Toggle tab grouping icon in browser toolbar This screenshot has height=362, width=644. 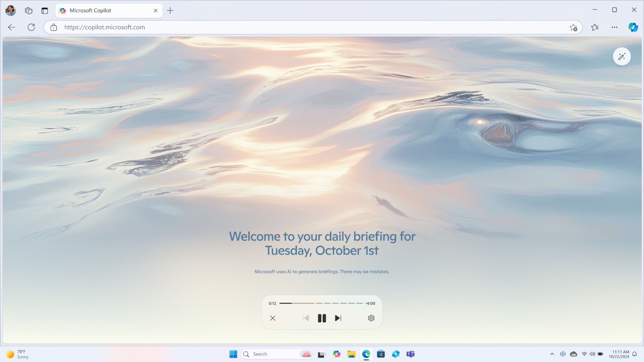(28, 10)
